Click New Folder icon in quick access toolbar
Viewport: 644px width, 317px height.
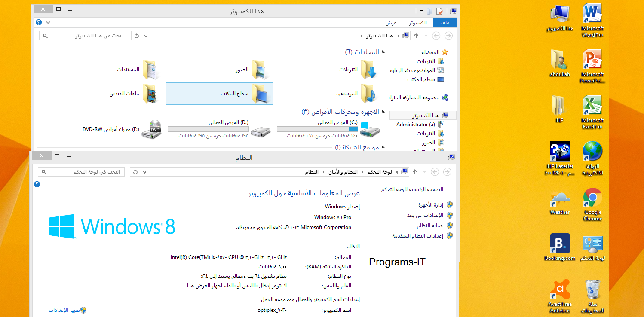coord(430,11)
